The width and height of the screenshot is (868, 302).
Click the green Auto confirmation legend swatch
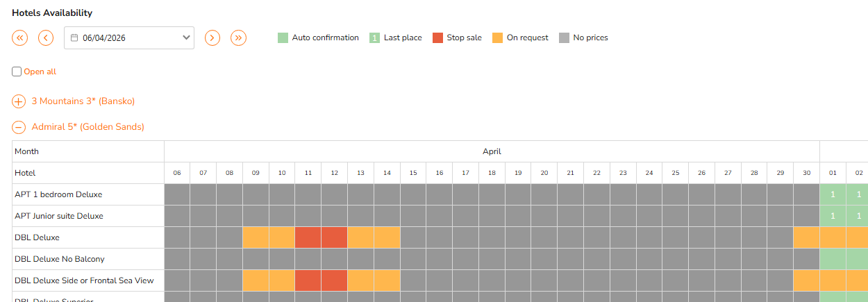tap(283, 38)
